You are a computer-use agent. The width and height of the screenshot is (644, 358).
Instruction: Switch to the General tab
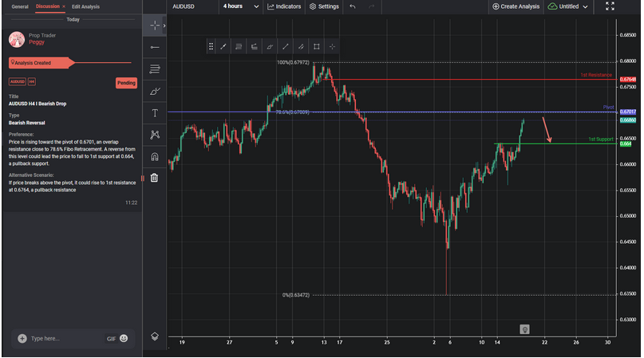point(20,6)
